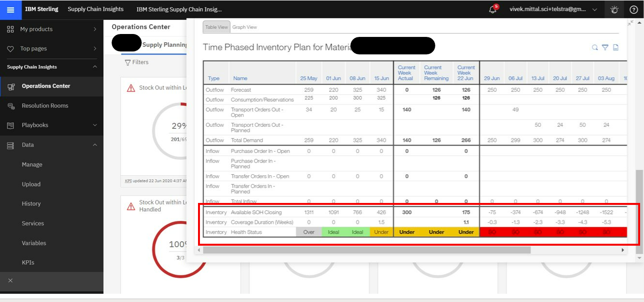Image resolution: width=644 pixels, height=302 pixels.
Task: Open the hamburger navigation menu
Action: point(11,10)
